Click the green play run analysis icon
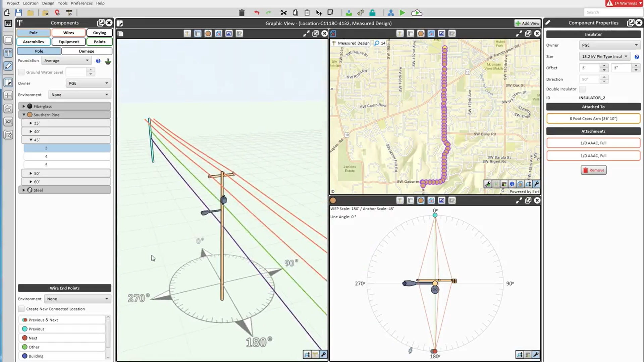Image resolution: width=644 pixels, height=362 pixels. tap(402, 13)
